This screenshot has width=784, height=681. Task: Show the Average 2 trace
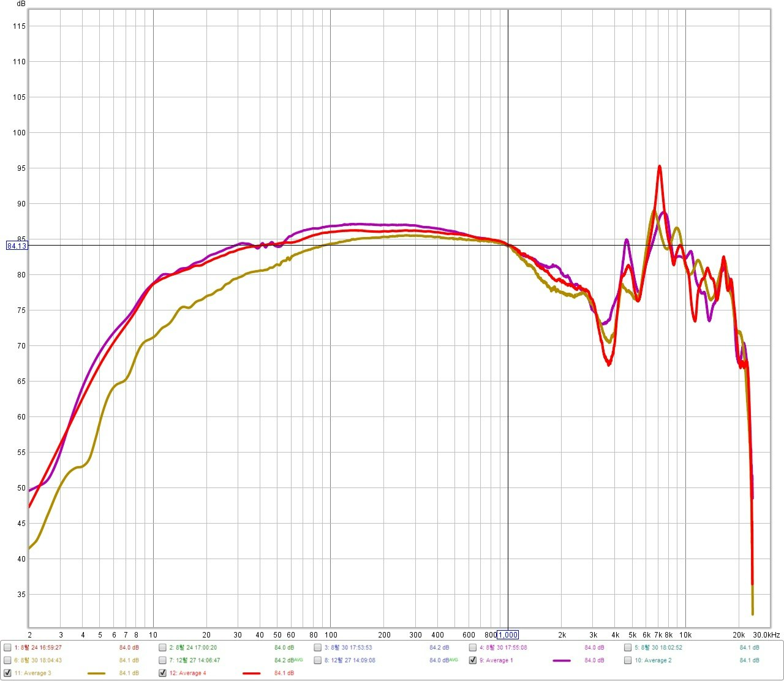point(628,660)
